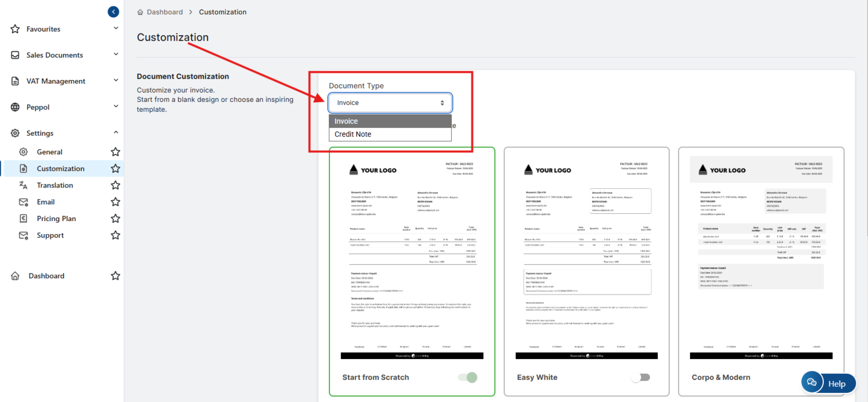Click the star icon beside Pricing Plan
868x402 pixels.
coord(115,218)
